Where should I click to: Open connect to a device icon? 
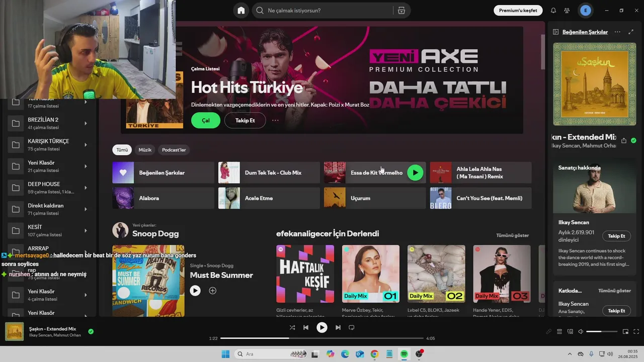pos(570,331)
